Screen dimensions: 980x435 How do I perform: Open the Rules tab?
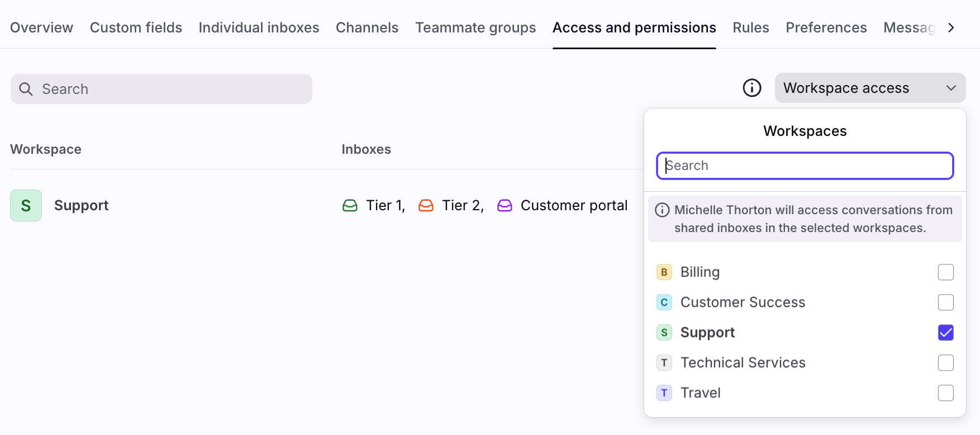(750, 27)
